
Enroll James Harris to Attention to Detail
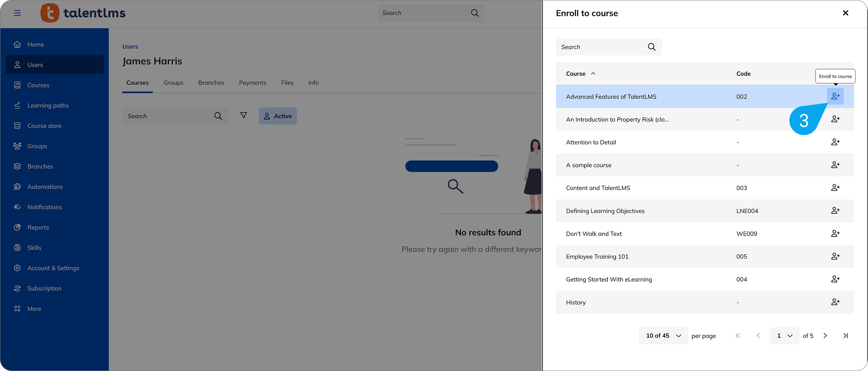coord(835,142)
